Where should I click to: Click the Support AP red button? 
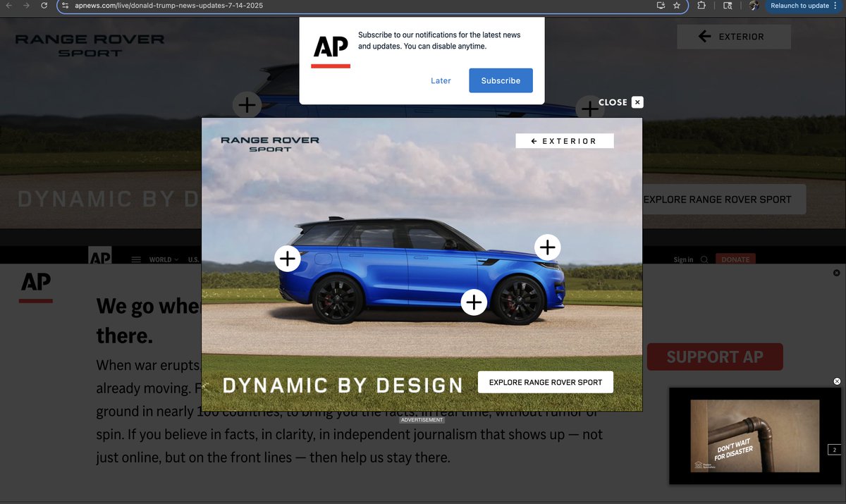click(x=715, y=357)
